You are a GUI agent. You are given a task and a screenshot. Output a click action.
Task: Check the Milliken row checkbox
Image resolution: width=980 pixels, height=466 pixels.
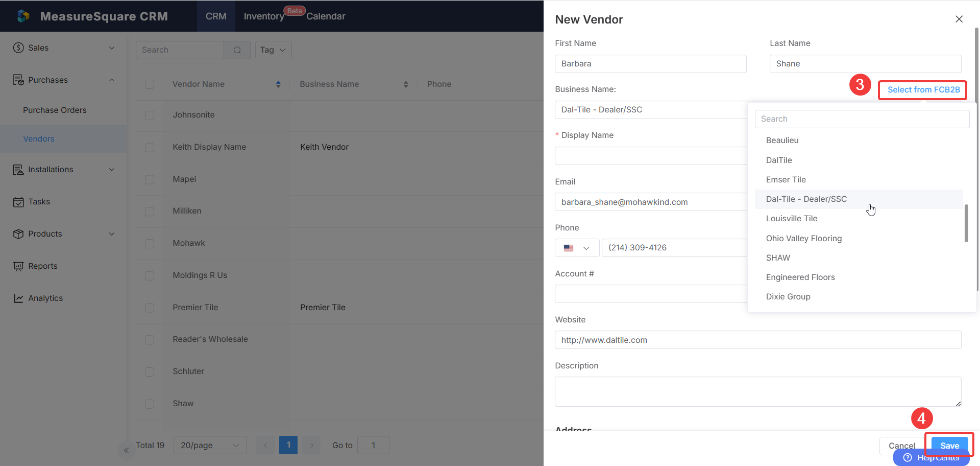150,211
